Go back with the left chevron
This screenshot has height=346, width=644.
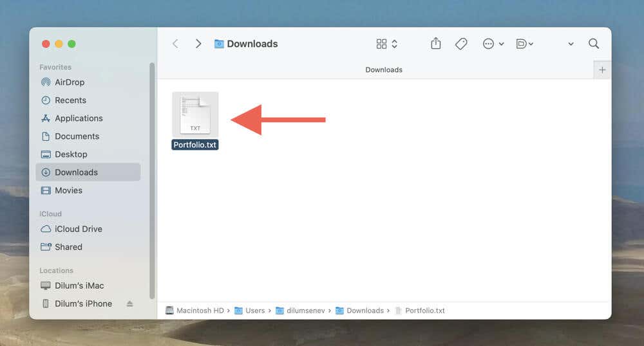pos(175,44)
